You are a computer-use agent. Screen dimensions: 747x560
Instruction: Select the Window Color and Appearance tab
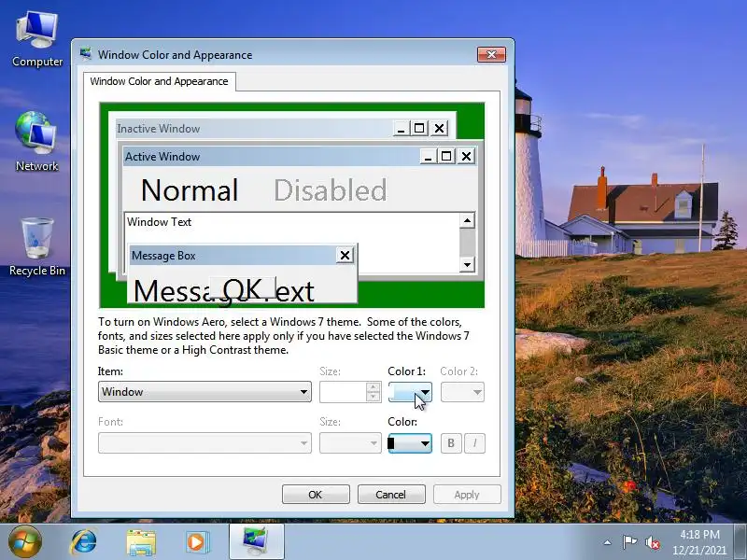coord(159,81)
